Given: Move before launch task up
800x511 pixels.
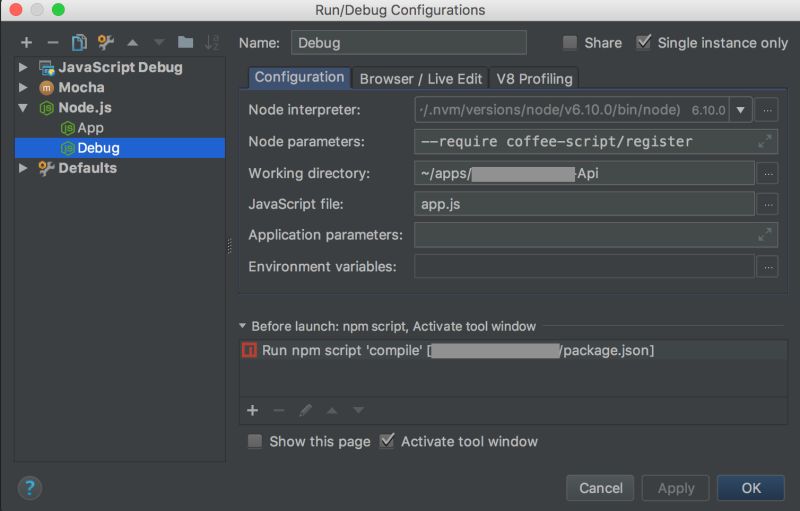Looking at the screenshot, I should click(332, 411).
